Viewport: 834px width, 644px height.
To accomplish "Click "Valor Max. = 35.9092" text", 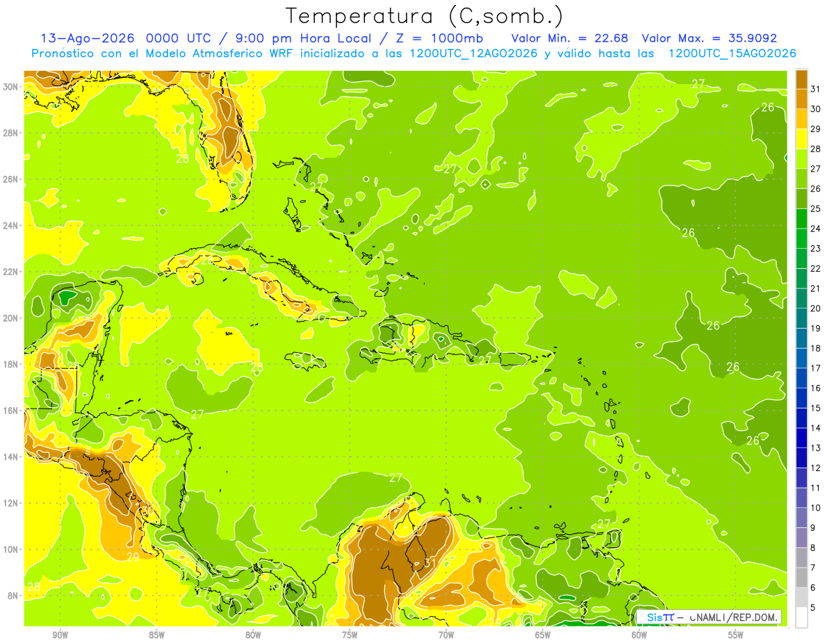I will pos(709,38).
